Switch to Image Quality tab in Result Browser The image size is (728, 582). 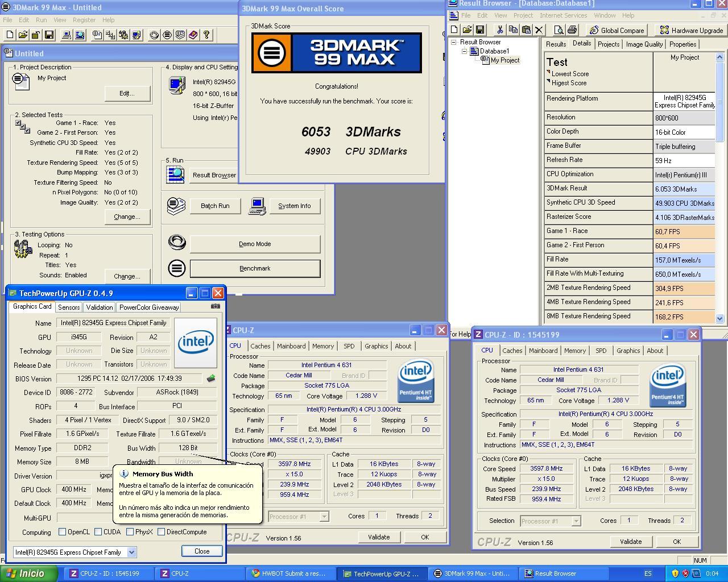644,44
